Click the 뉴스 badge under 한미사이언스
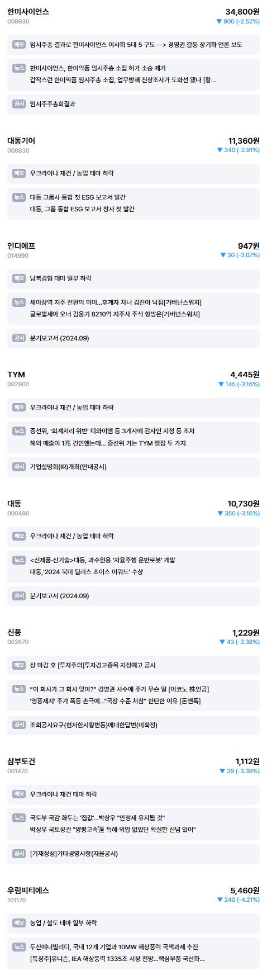Viewport: 267px width, 980px height. [x=19, y=68]
